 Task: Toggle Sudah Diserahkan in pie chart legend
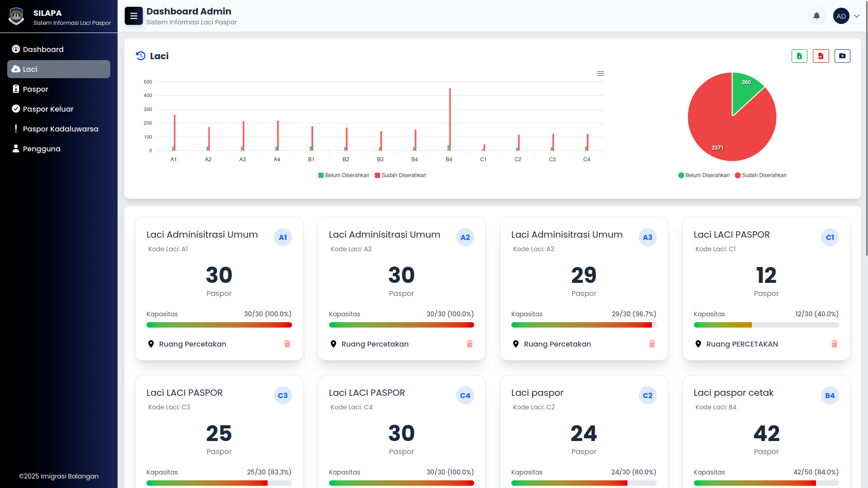tap(761, 175)
